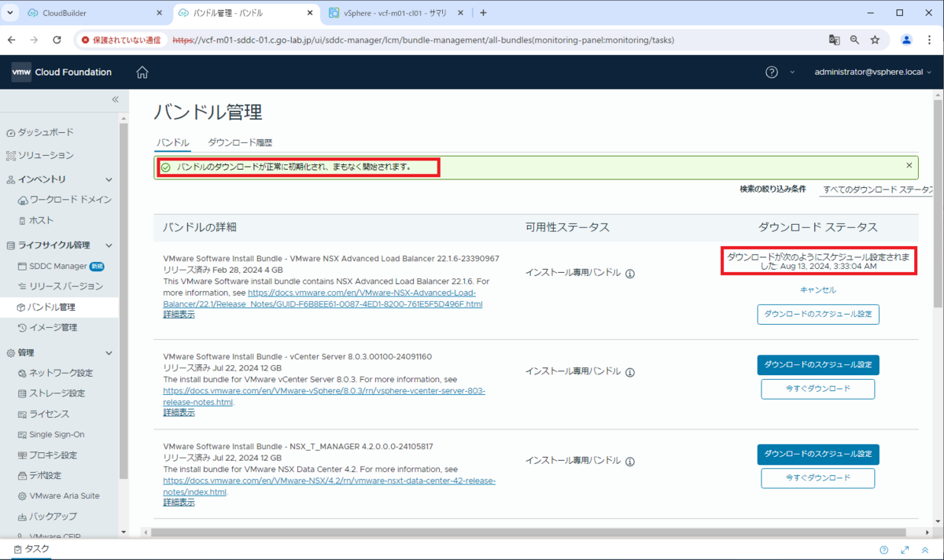Click schedule download button for NSX Advanced Load Balancer
Viewport: 944px width, 560px height.
[818, 314]
